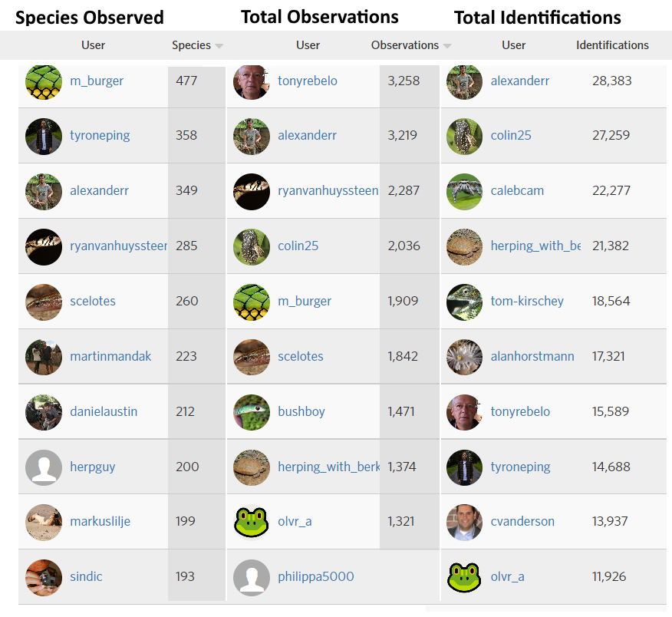Viewport: 672px width, 617px height.
Task: Click tom-kirschey lizard avatar
Action: coord(465,302)
